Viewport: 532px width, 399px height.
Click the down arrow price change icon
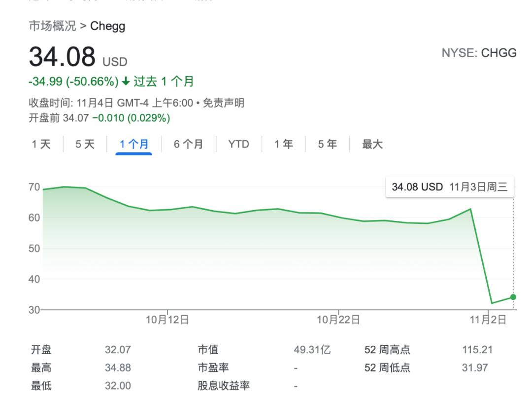[x=126, y=81]
